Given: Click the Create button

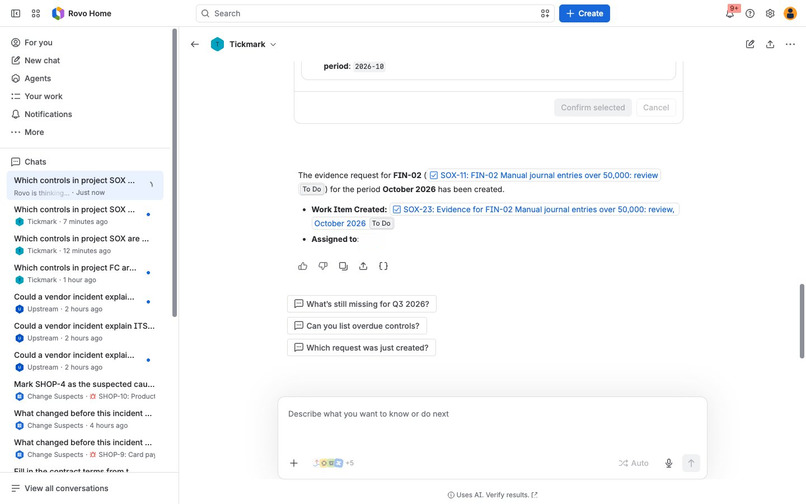Looking at the screenshot, I should click(584, 13).
